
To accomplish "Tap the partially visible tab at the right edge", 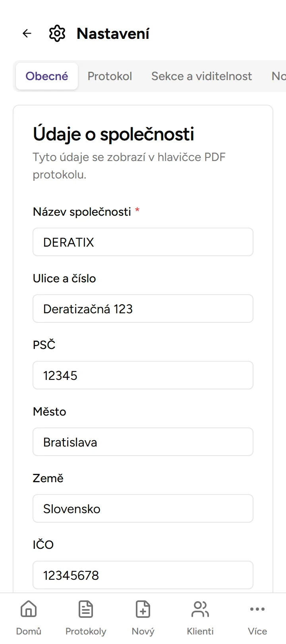I will pyautogui.click(x=279, y=76).
